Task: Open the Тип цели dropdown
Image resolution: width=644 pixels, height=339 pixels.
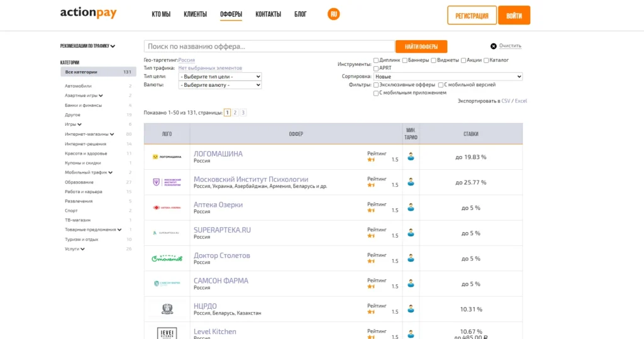Action: pyautogui.click(x=219, y=77)
